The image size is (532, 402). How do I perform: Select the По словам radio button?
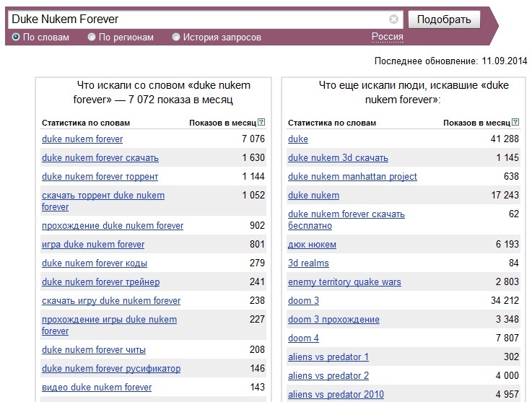point(16,37)
